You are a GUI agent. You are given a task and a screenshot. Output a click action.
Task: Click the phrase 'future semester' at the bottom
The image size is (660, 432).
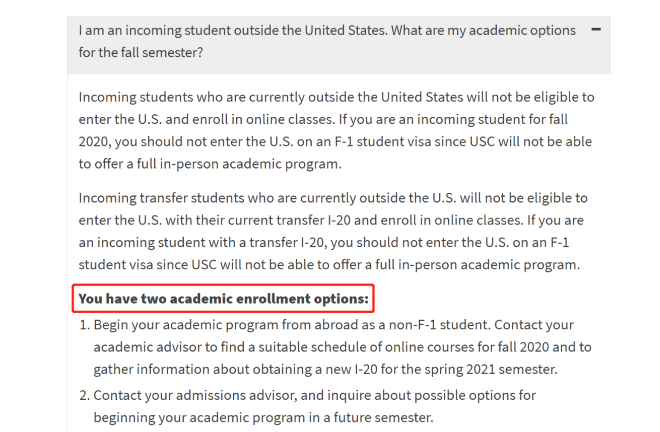pos(375,417)
